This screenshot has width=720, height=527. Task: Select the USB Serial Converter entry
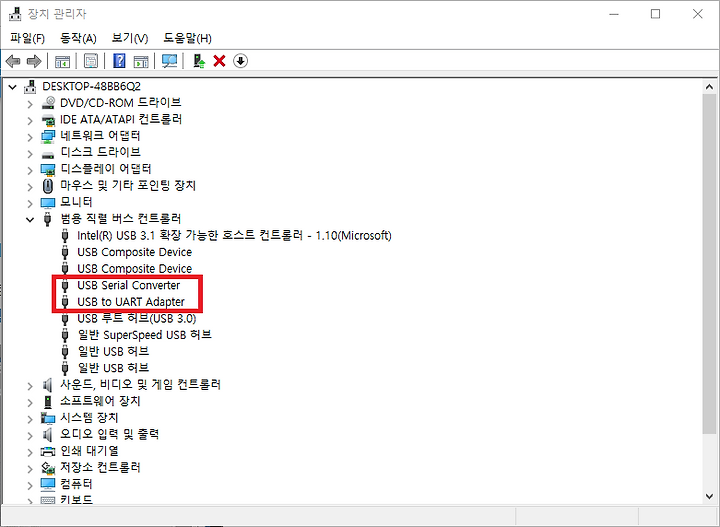point(129,285)
